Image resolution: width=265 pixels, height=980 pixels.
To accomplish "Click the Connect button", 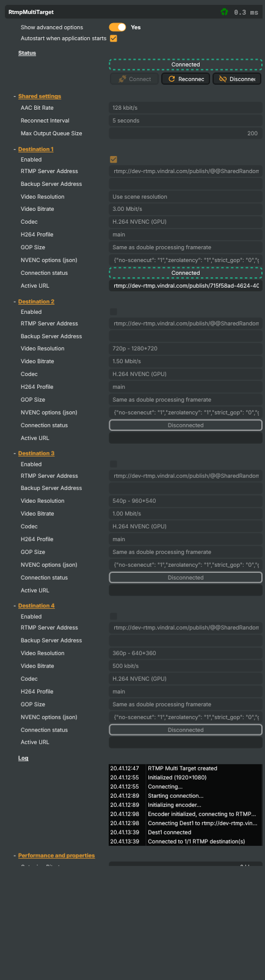I will [x=134, y=79].
